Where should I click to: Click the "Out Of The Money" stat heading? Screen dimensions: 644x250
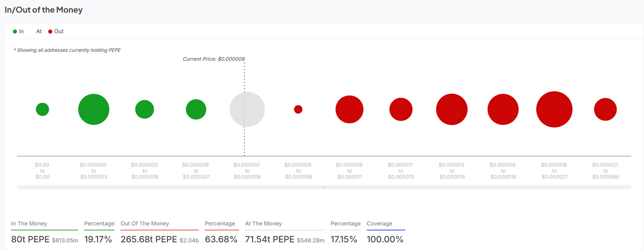[x=145, y=223]
